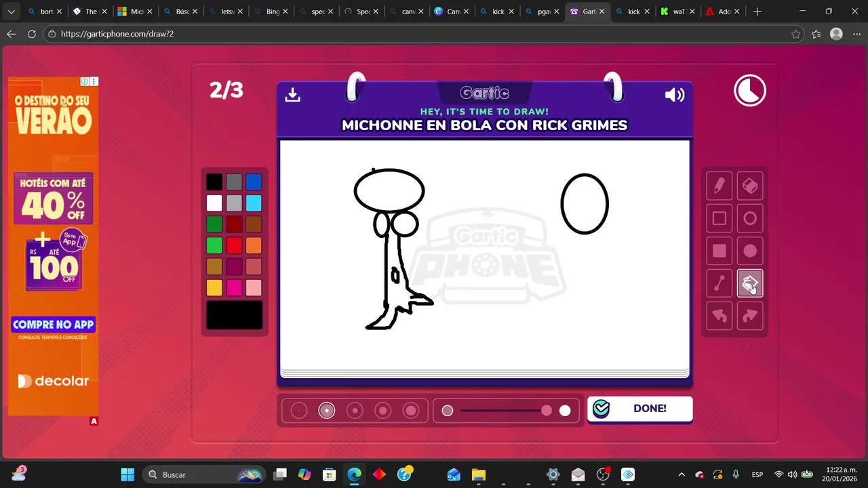868x488 pixels.
Task: Open Copilot from the taskbar
Action: click(304, 474)
